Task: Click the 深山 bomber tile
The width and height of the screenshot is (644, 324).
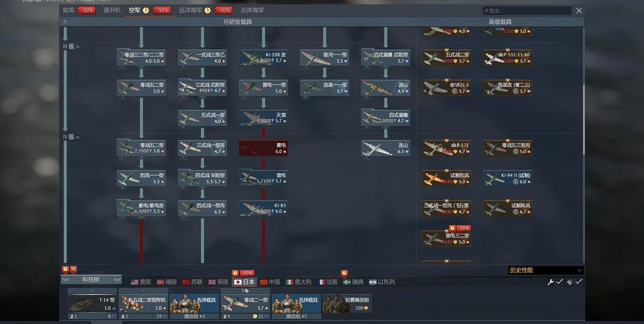Action: (x=386, y=88)
